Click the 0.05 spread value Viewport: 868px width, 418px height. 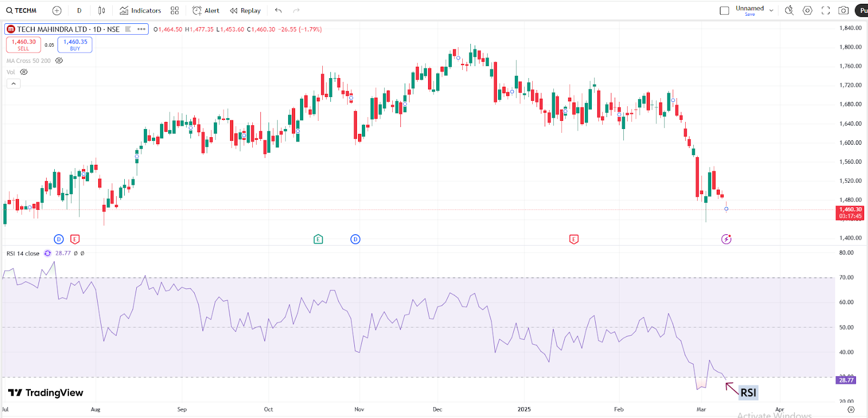click(x=49, y=45)
